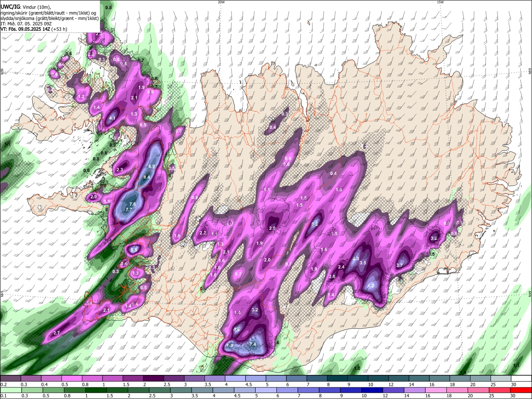This screenshot has width=532, height=399.
Task: Click the darkest green 1–1.5 swatch on the lower rain legend
Action: (95, 390)
